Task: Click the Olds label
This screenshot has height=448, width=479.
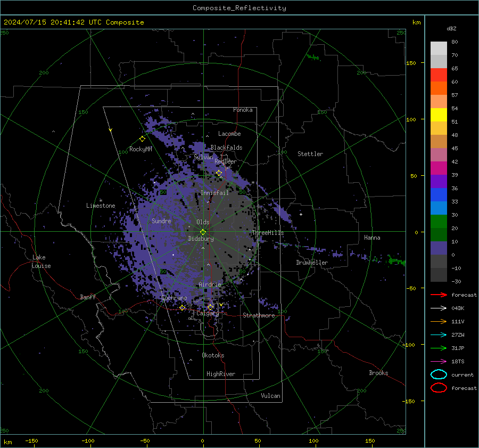Action: click(203, 222)
